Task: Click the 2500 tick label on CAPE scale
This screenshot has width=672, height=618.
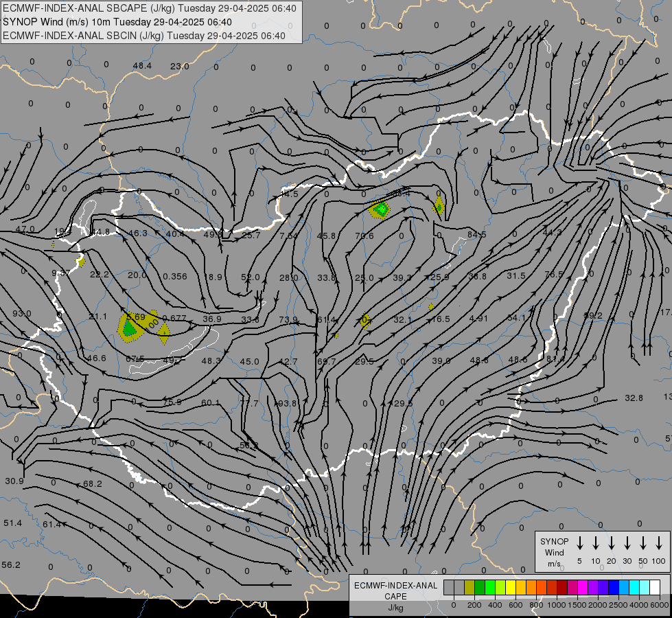Action: tap(618, 605)
